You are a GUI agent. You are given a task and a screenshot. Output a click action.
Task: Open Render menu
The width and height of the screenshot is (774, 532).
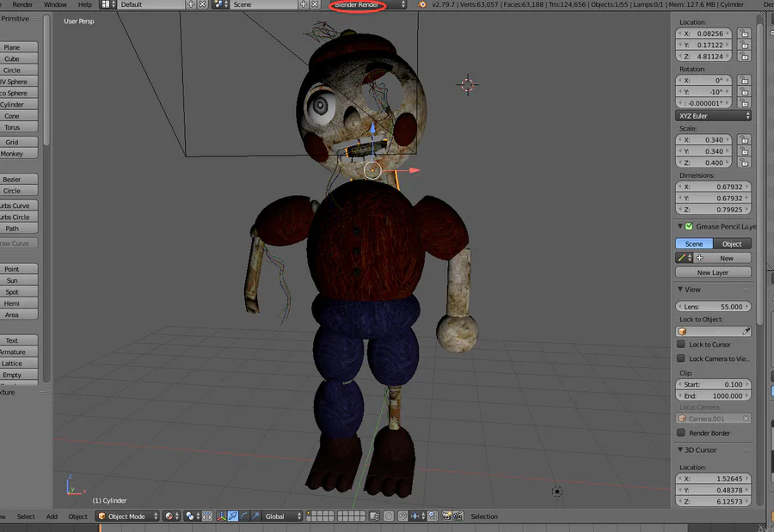click(22, 4)
